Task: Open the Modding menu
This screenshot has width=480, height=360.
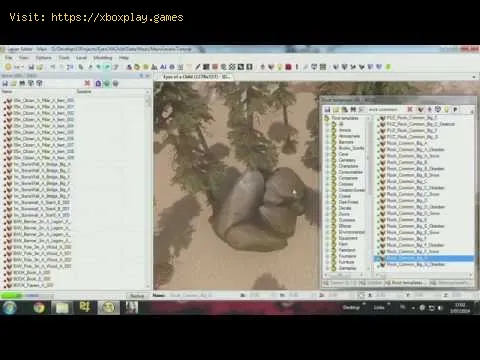Action: coord(103,58)
